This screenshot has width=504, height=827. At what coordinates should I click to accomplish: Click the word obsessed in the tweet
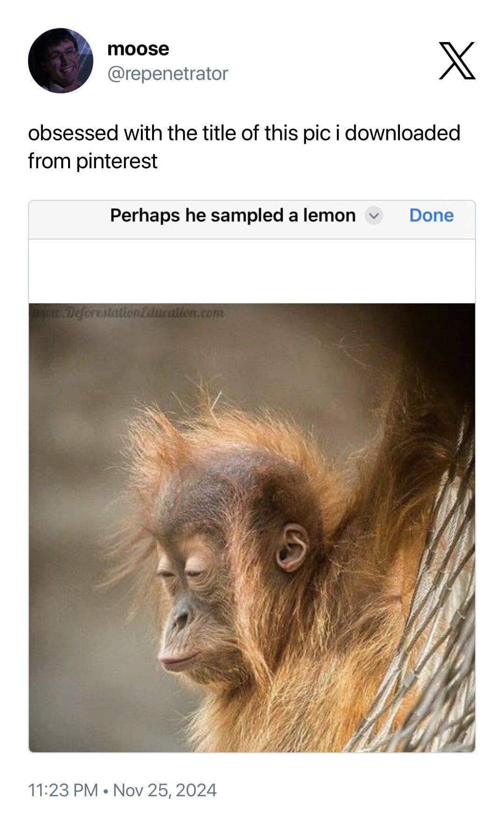coord(73,133)
